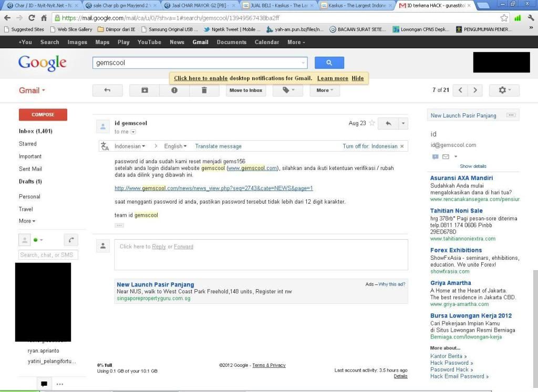Bookmark page with the star icon
The height and width of the screenshot is (392, 538).
[x=504, y=18]
